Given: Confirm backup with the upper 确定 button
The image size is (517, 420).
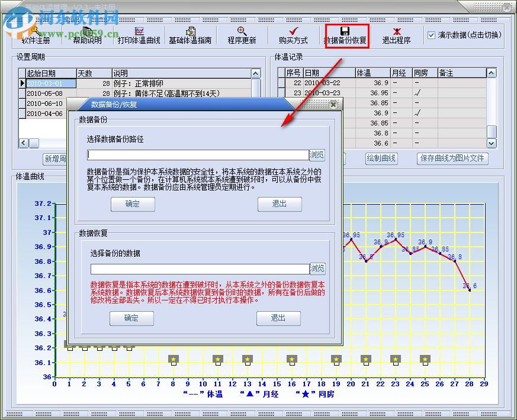Looking at the screenshot, I should (x=132, y=204).
